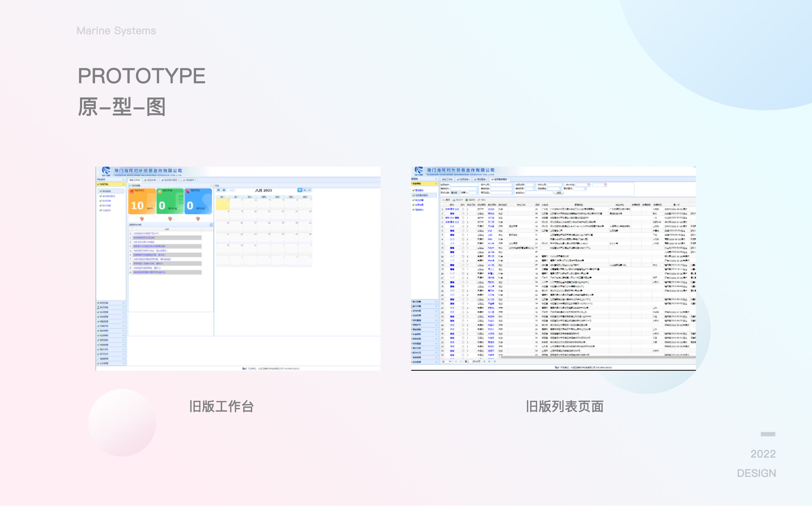Select the yellow August 1 cell in the calendar
812x506 pixels.
[x=223, y=204]
